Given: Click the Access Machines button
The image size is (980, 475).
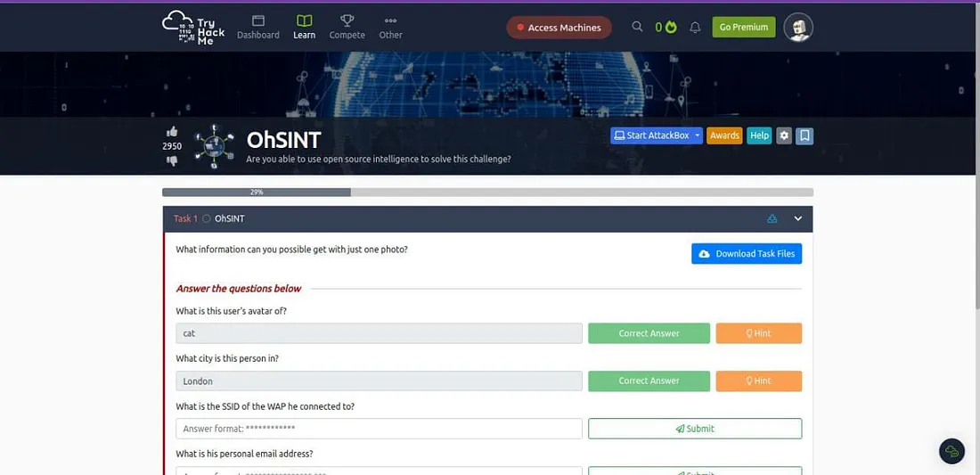Looking at the screenshot, I should pos(559,28).
